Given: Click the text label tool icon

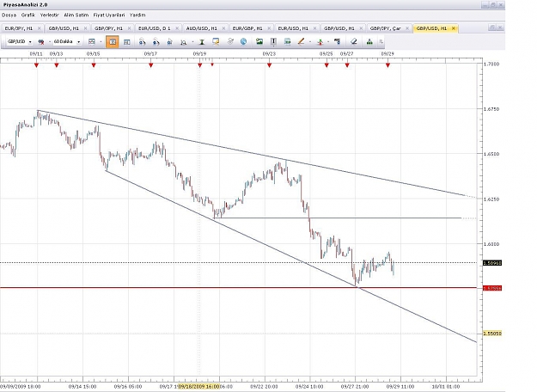Looking at the screenshot, I should [x=273, y=42].
